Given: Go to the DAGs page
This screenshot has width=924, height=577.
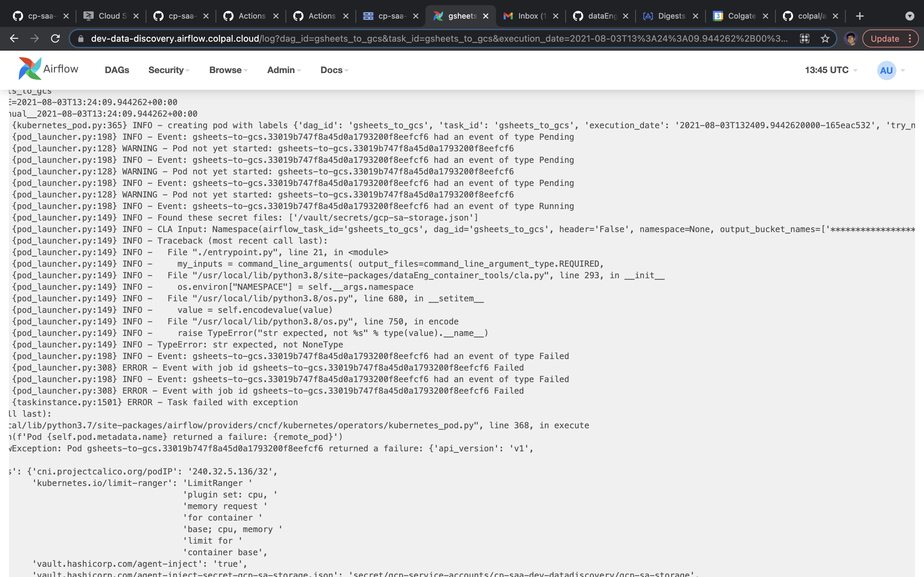Looking at the screenshot, I should pos(117,70).
